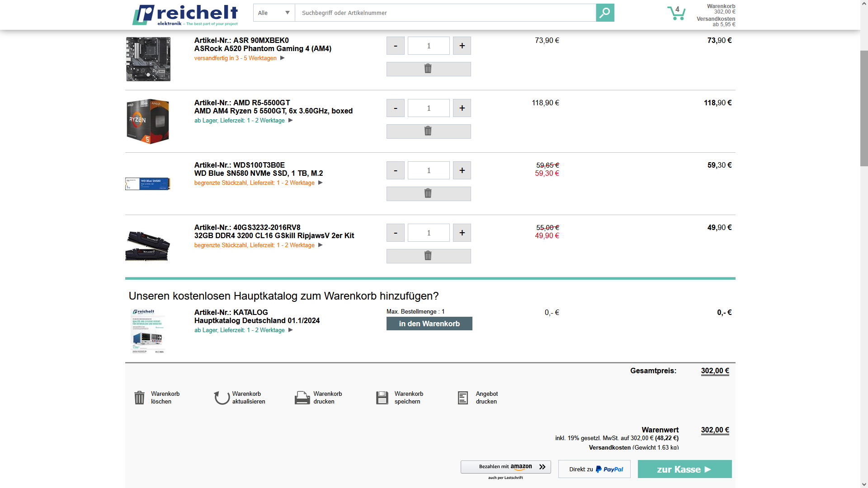This screenshot has width=868, height=488.
Task: Increase quantity of ASRock A520 motherboard
Action: (462, 46)
